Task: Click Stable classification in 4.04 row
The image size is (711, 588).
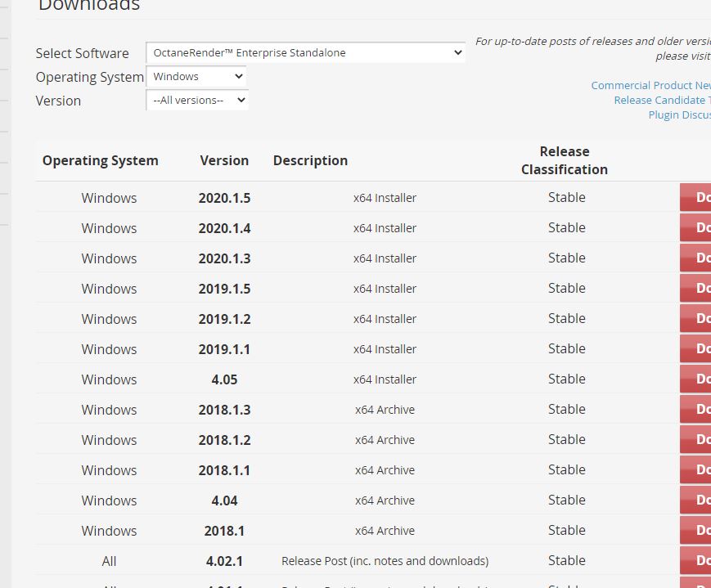Action: point(567,500)
